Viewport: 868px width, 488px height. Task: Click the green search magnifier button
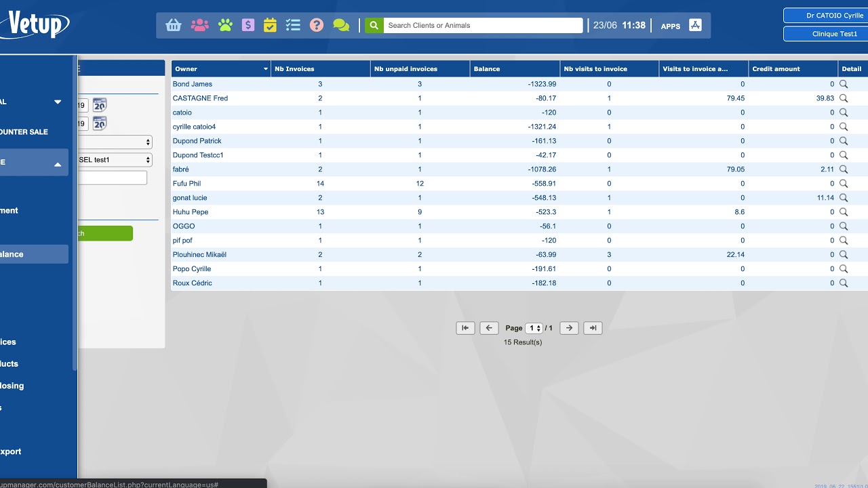[374, 25]
